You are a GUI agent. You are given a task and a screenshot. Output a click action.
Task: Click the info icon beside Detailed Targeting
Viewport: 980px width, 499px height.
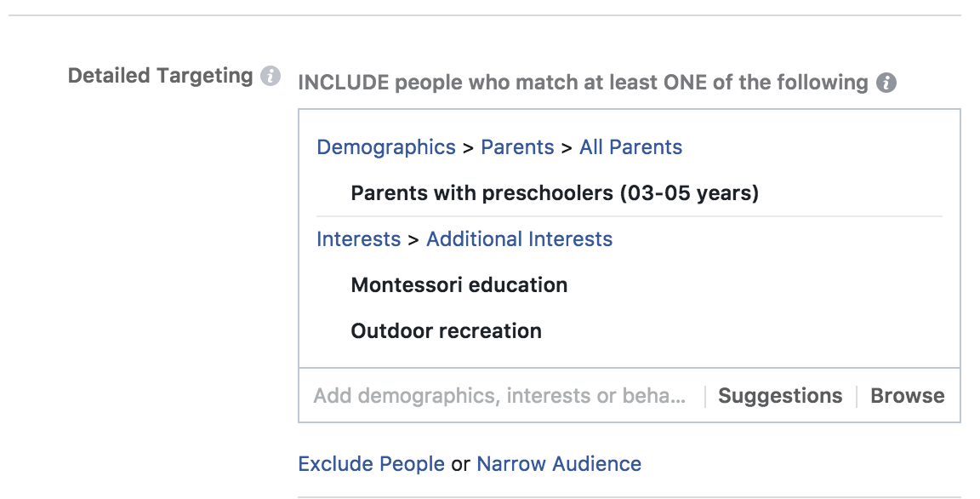(x=271, y=76)
